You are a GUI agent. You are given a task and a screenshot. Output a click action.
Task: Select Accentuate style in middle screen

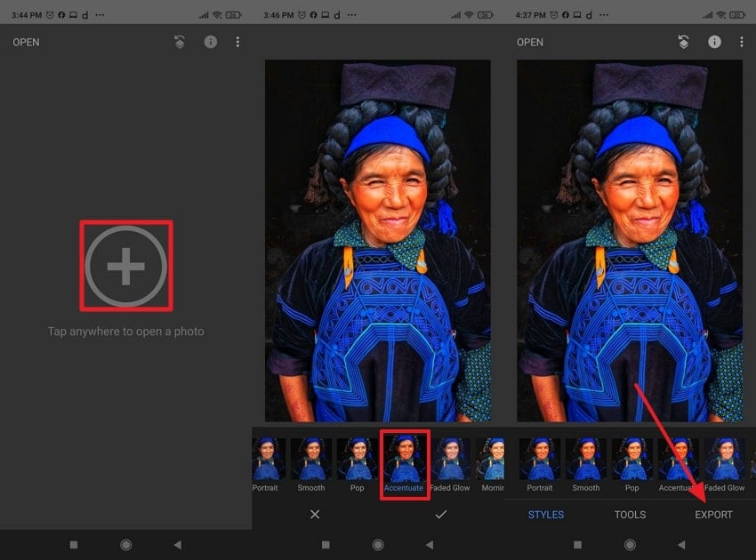coord(404,464)
